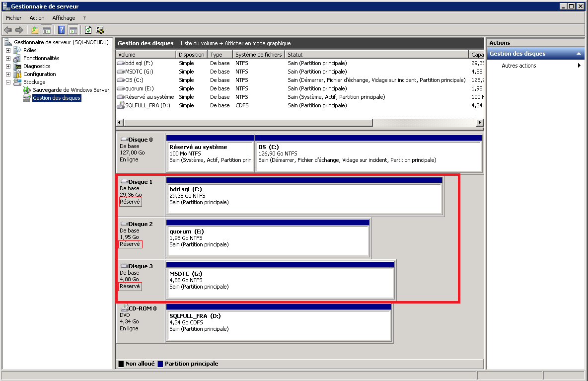Screen dimensions: 588x381
Task: Click the Refresh icon in the toolbar
Action: click(x=88, y=30)
